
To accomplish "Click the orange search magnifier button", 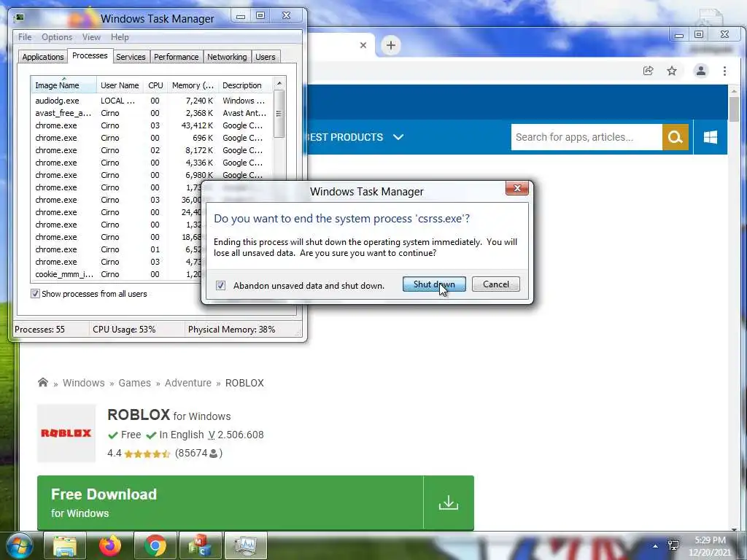I will [x=675, y=137].
